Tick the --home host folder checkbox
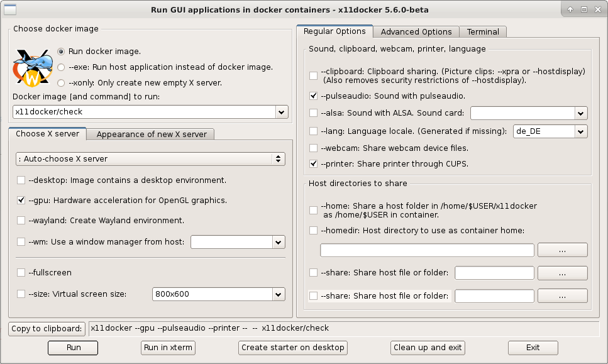Screen dimensions: 608x364 click(313, 210)
